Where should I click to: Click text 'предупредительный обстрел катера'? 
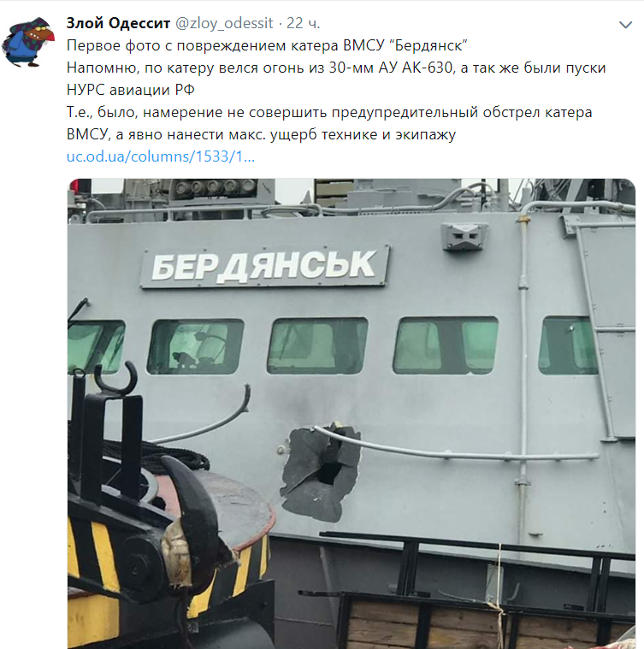click(x=462, y=112)
